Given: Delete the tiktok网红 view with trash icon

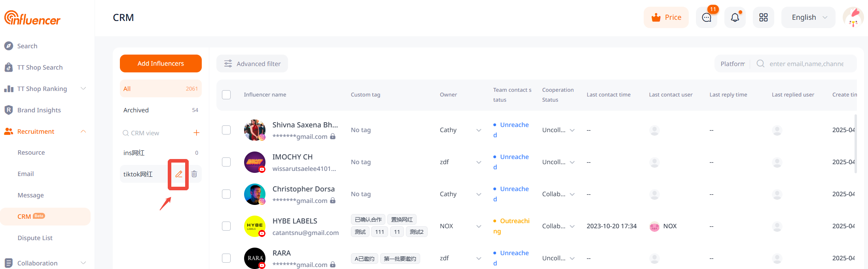Looking at the screenshot, I should pos(194,174).
